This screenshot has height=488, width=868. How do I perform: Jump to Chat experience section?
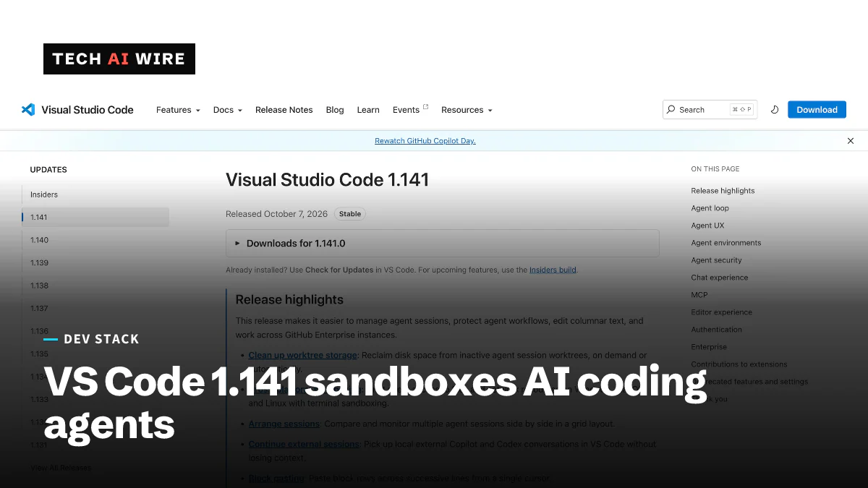tap(719, 278)
